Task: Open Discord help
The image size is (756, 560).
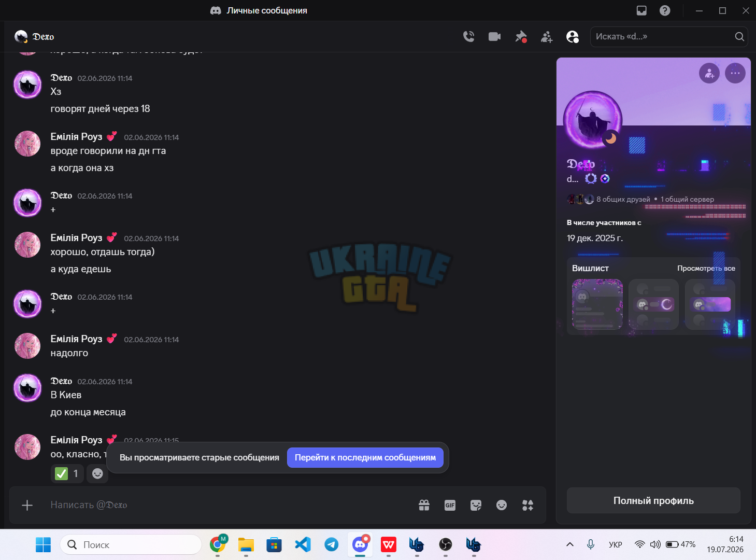Action: point(665,10)
